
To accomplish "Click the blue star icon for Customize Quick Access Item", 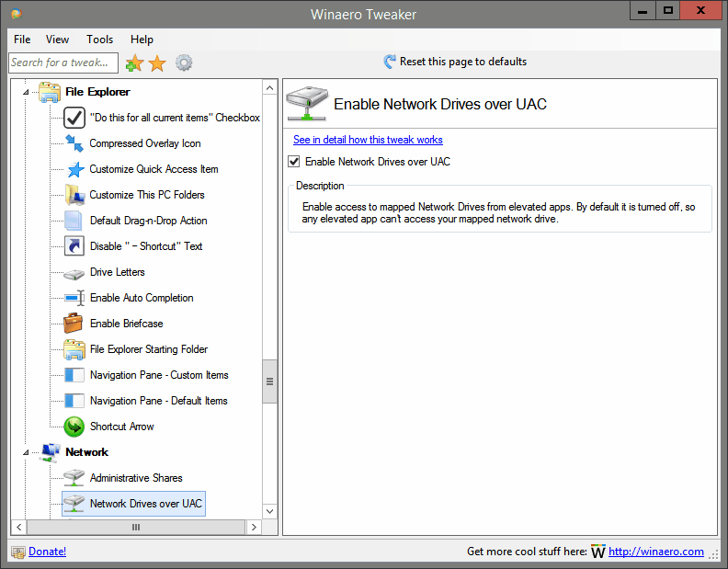I will tap(75, 169).
